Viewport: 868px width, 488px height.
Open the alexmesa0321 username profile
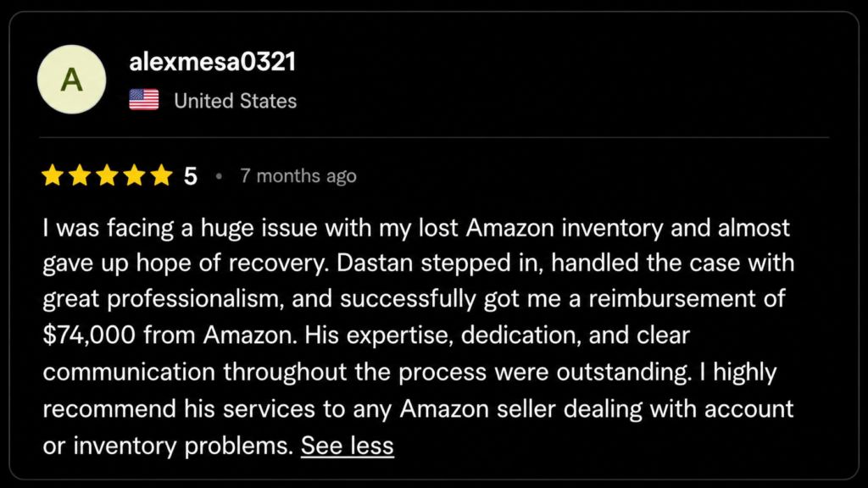[212, 63]
